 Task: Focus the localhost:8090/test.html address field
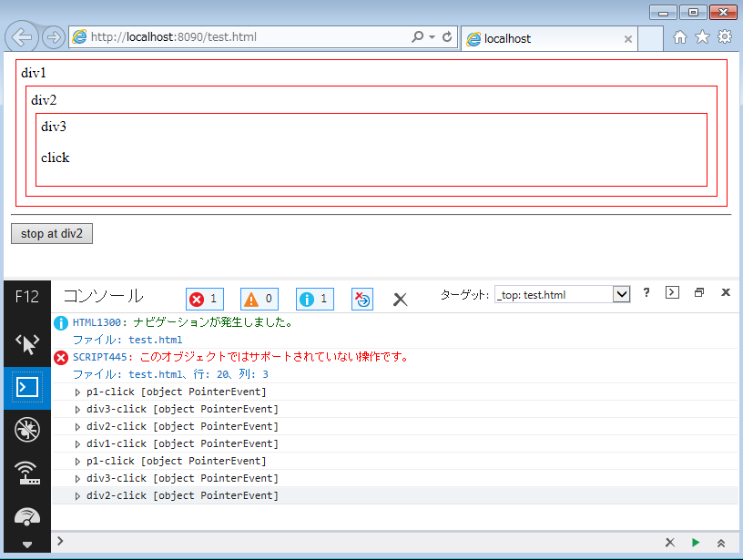point(239,37)
